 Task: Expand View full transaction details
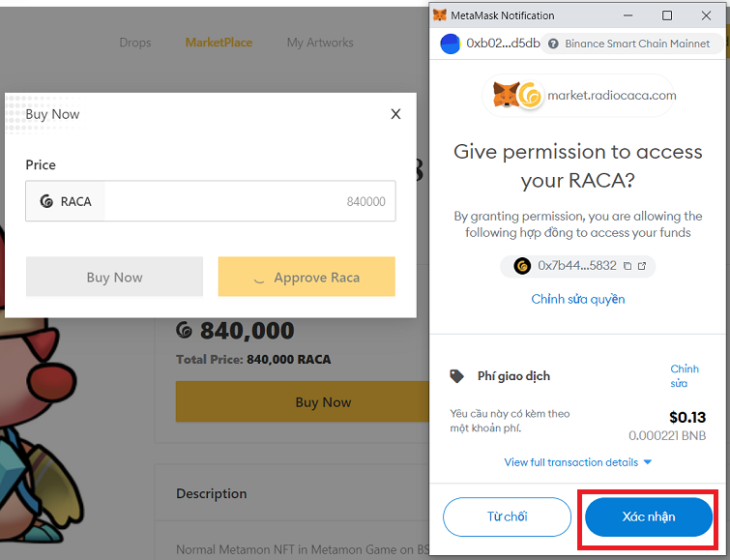[x=578, y=462]
